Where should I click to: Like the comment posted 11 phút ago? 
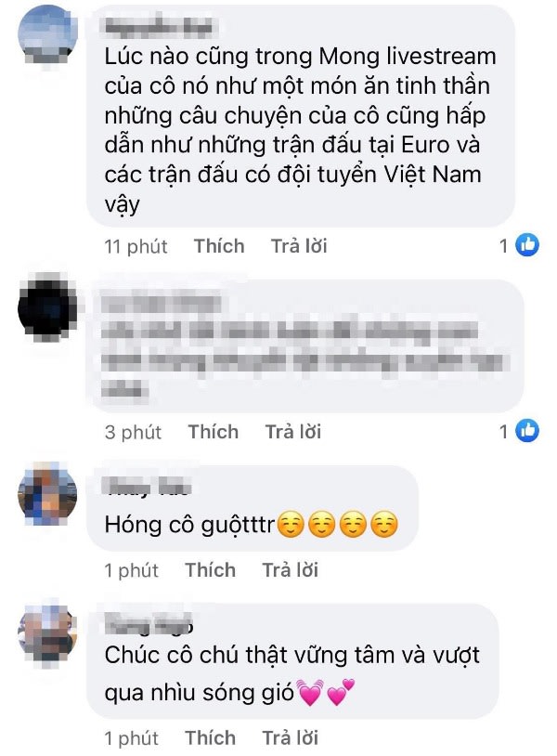click(x=219, y=246)
